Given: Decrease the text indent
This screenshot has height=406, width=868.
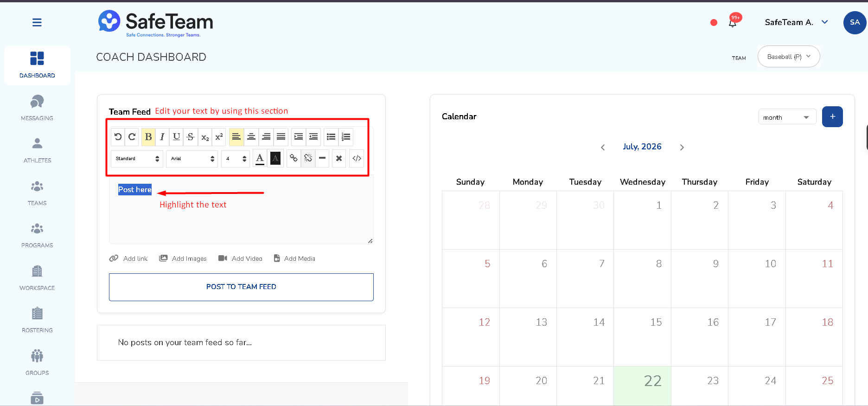Looking at the screenshot, I should pos(313,136).
